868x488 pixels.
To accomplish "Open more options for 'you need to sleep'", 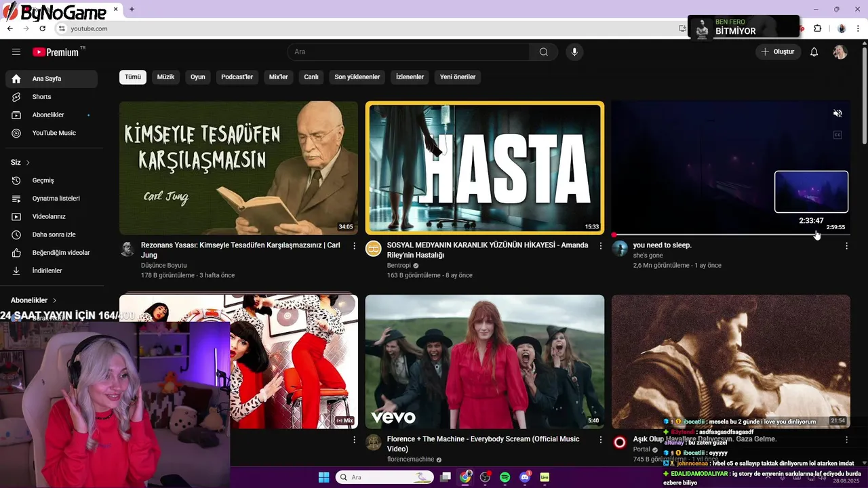I will tap(846, 246).
